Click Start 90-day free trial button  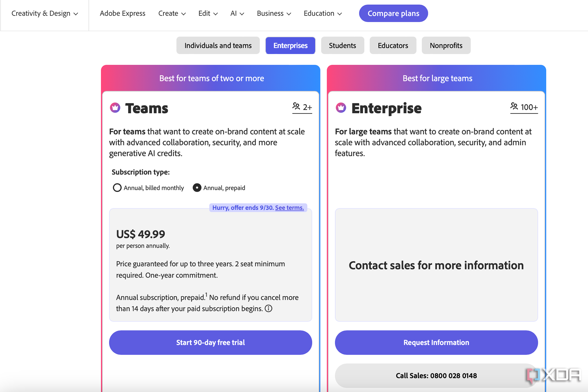[x=211, y=342]
